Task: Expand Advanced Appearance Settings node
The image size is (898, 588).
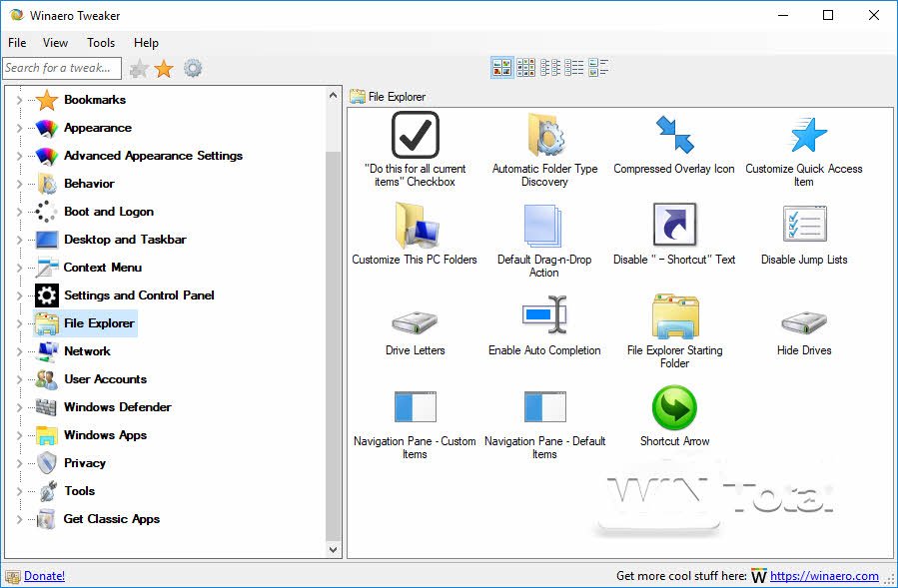Action: [x=19, y=156]
